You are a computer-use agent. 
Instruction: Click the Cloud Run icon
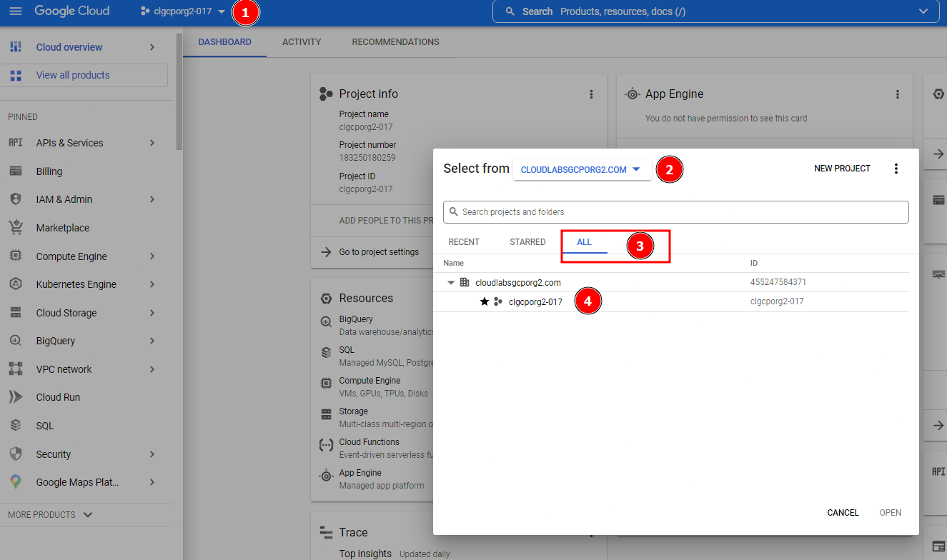coord(16,397)
